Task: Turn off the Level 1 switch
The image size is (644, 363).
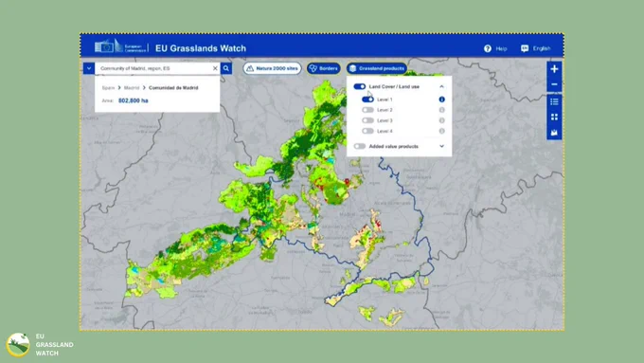Action: click(x=367, y=100)
